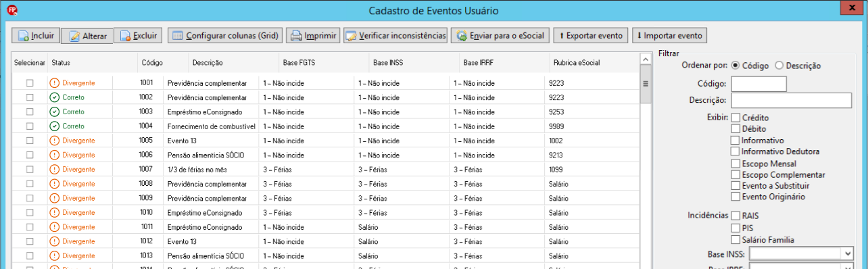Enable Informativo Dedutora checkbox
This screenshot has width=868, height=269.
point(736,151)
